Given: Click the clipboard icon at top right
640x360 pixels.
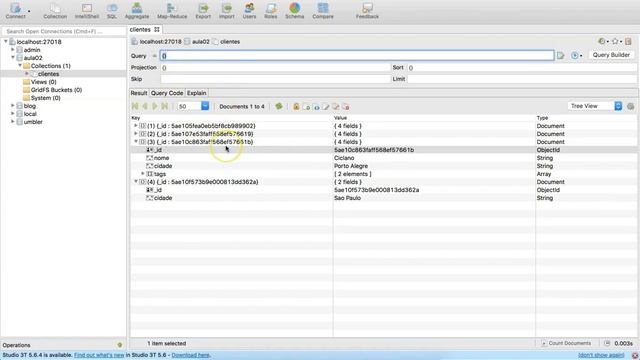Looking at the screenshot, I should 628,41.
